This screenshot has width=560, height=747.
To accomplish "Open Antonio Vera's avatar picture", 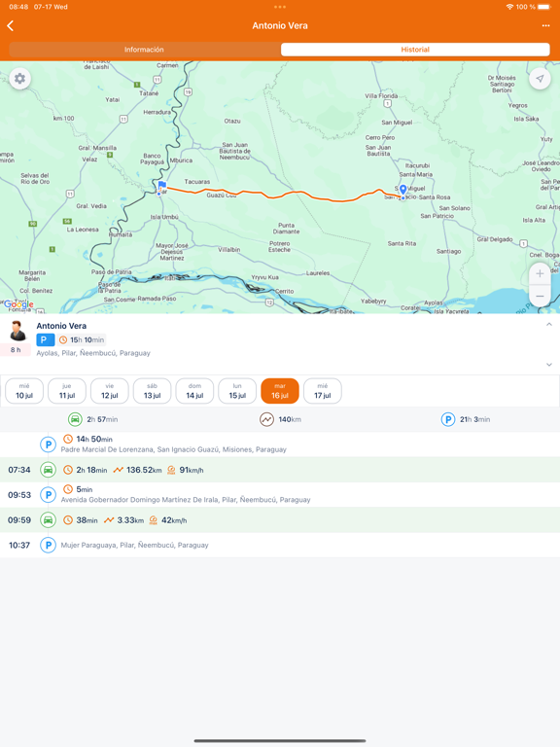I will pyautogui.click(x=17, y=331).
